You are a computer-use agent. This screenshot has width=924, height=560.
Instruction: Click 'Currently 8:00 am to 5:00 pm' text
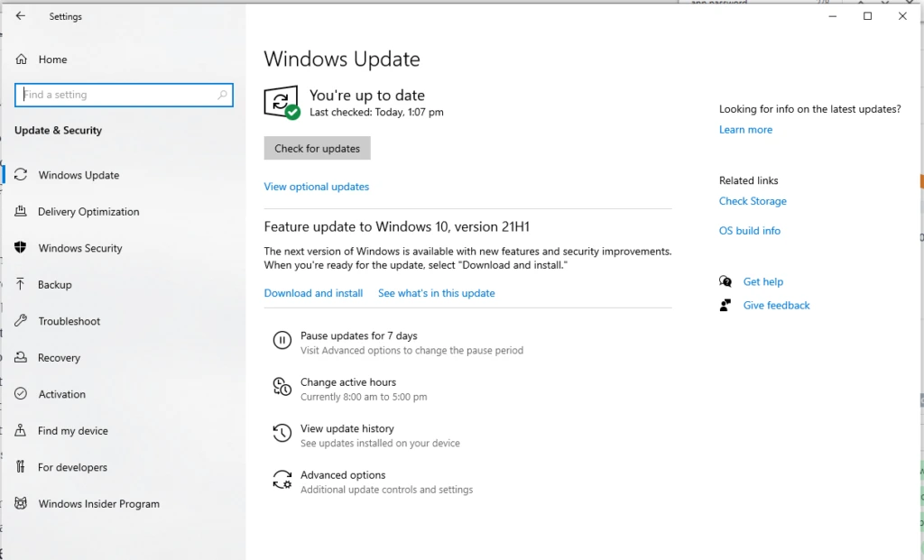pos(364,397)
